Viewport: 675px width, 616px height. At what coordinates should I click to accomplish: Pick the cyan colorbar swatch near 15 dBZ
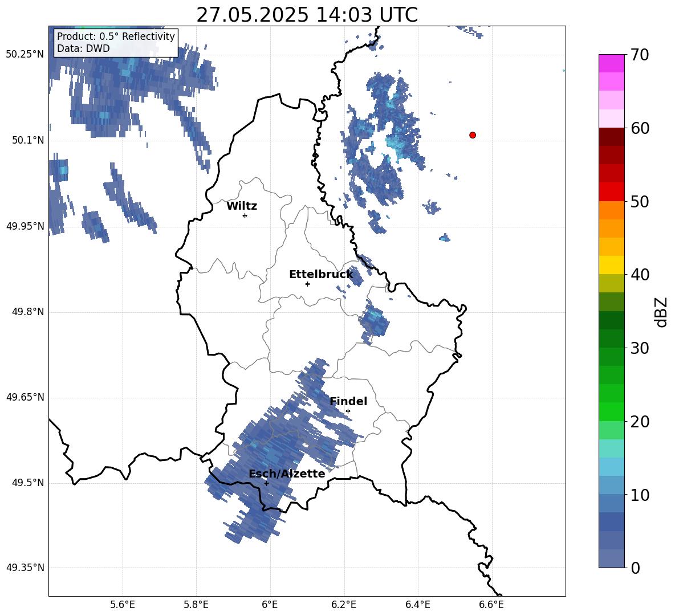click(x=612, y=467)
